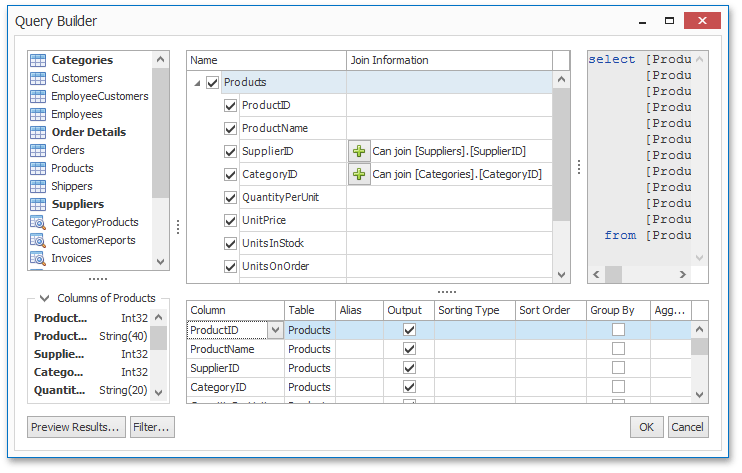
Task: Uncheck the UnitsOnOrder field checkbox
Action: [230, 267]
